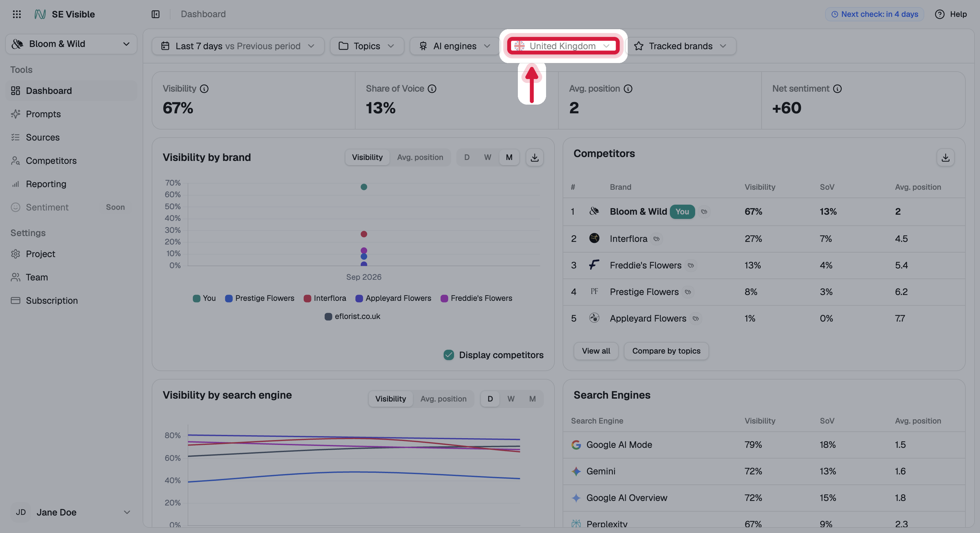Viewport: 980px width, 533px height.
Task: Click the JD user avatar
Action: (20, 512)
